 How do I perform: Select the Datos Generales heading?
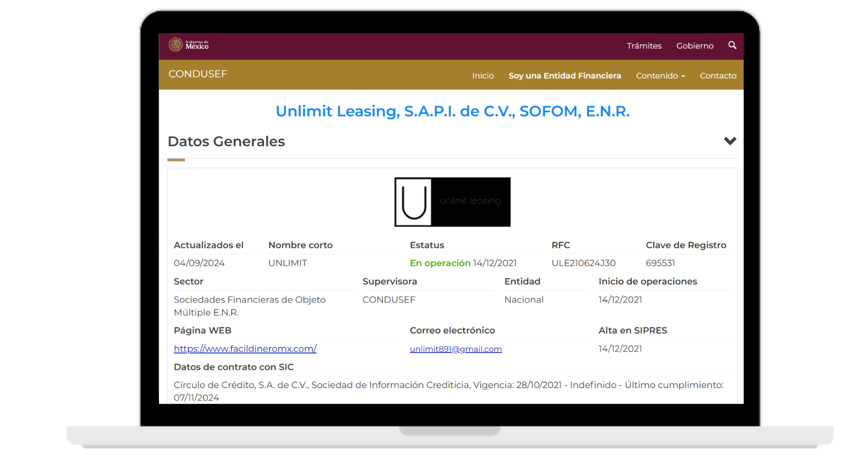[226, 141]
